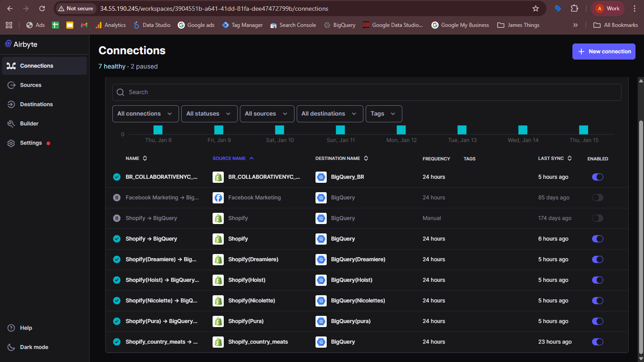
Task: Open Shopify(Pura) → BigQuery connection
Action: click(162, 321)
